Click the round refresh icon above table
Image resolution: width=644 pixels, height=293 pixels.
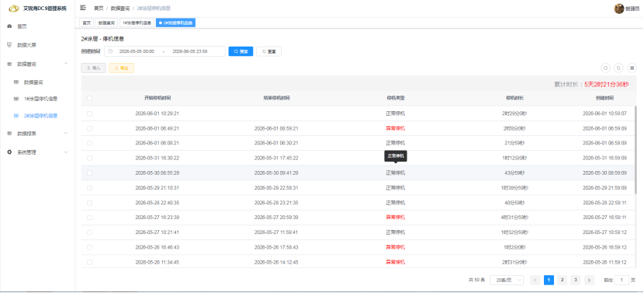618,68
